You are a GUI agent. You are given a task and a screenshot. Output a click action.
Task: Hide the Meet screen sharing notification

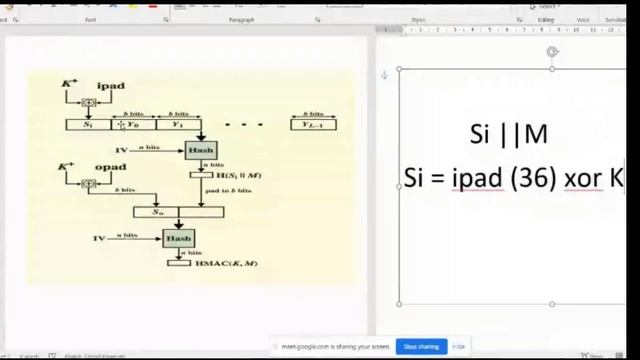(459, 347)
